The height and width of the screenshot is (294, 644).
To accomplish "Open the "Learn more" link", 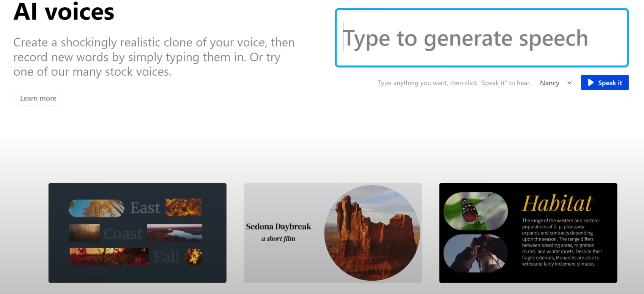I will (38, 98).
